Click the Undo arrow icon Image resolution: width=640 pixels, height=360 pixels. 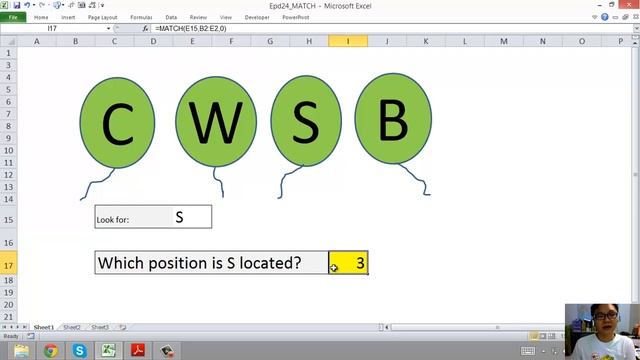(x=27, y=5)
